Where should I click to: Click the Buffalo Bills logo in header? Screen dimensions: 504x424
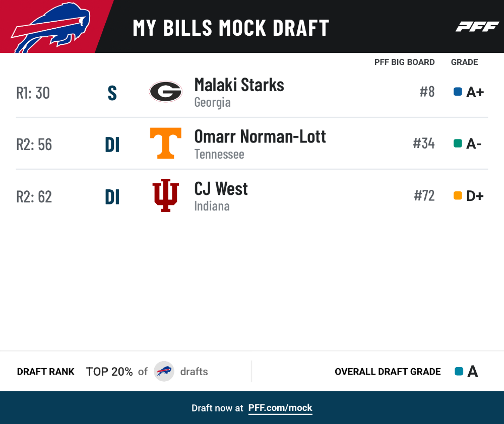51,27
